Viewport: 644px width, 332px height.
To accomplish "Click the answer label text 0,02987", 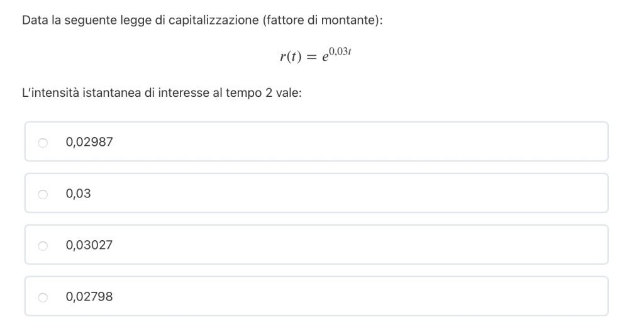I will (89, 142).
